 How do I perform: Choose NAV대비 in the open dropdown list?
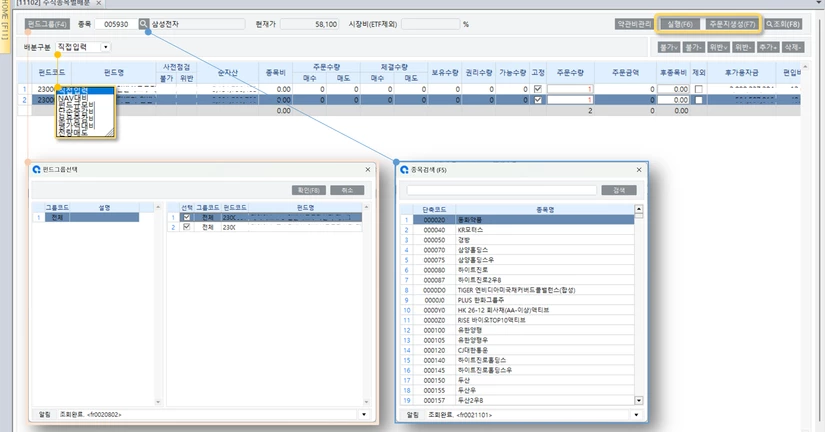tap(85, 98)
